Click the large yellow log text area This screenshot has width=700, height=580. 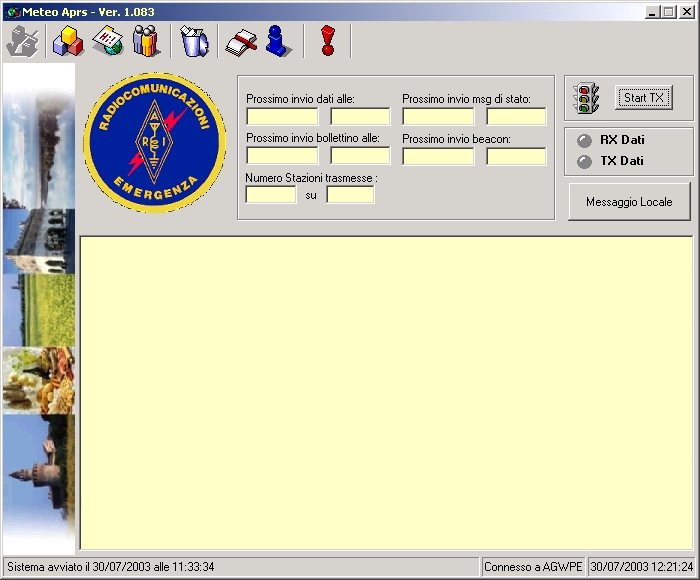(387, 393)
